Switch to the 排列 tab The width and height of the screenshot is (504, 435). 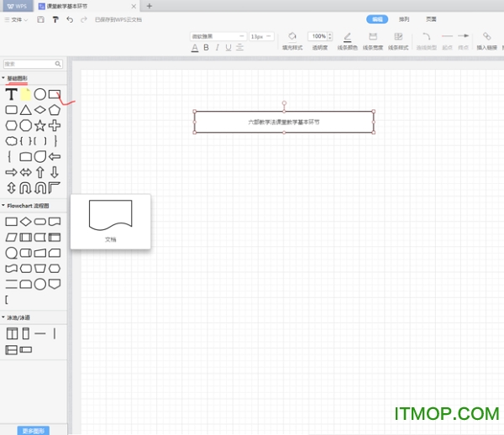(404, 18)
